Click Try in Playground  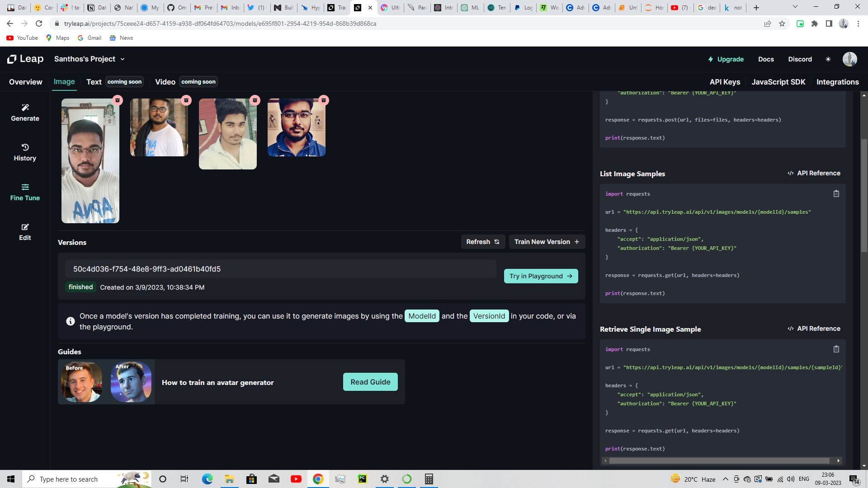(x=541, y=276)
